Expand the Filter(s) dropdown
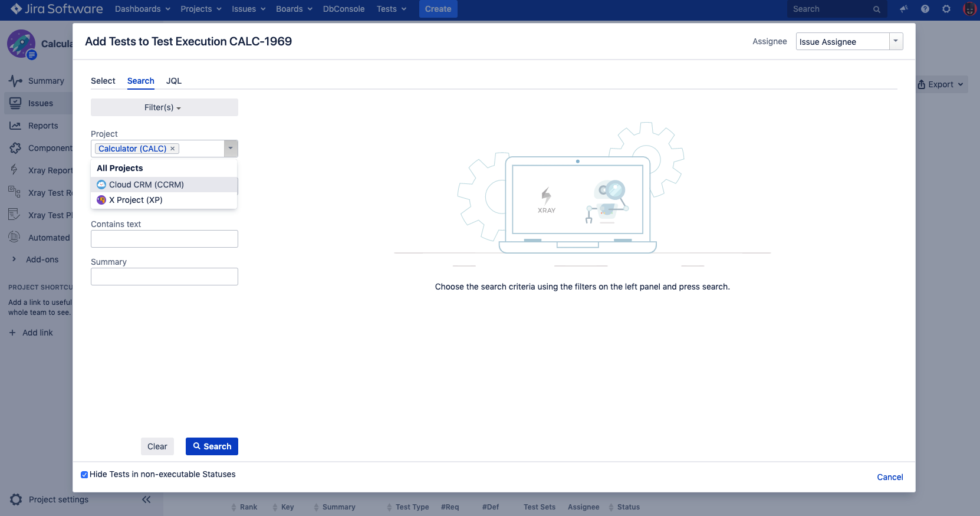The width and height of the screenshot is (980, 516). click(x=165, y=107)
